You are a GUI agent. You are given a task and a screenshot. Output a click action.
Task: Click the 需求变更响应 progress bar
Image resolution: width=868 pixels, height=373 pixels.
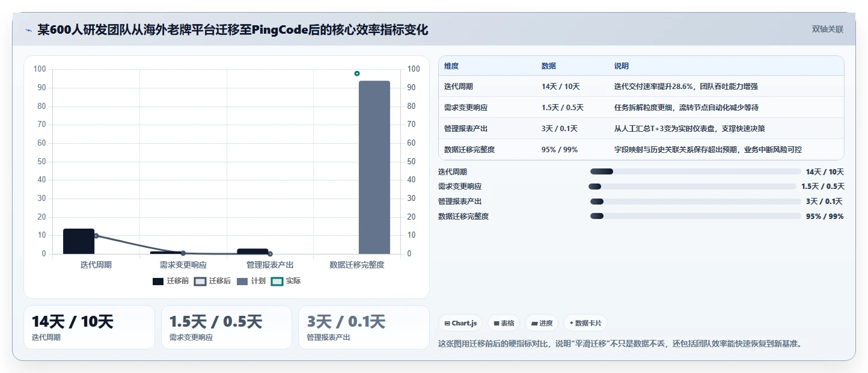tap(692, 186)
